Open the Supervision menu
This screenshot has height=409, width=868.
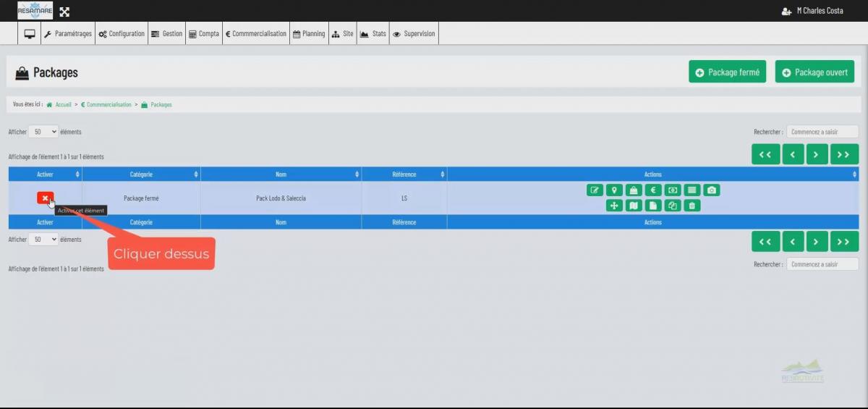tap(414, 33)
